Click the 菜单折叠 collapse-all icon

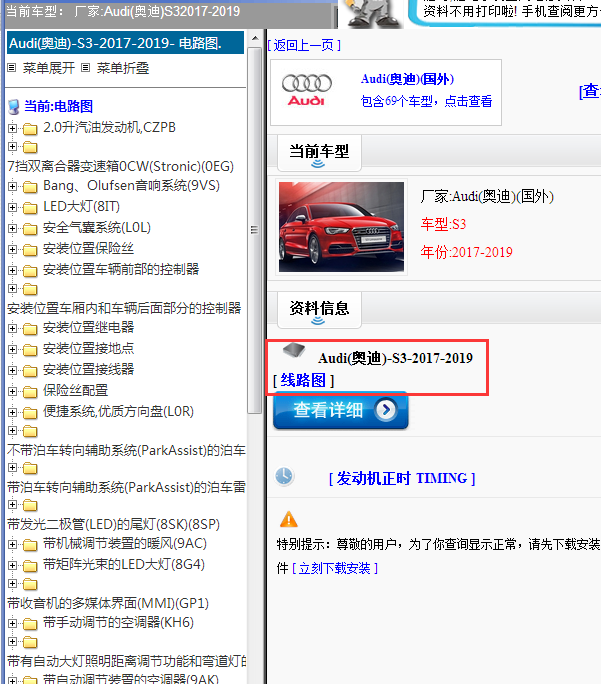click(86, 68)
